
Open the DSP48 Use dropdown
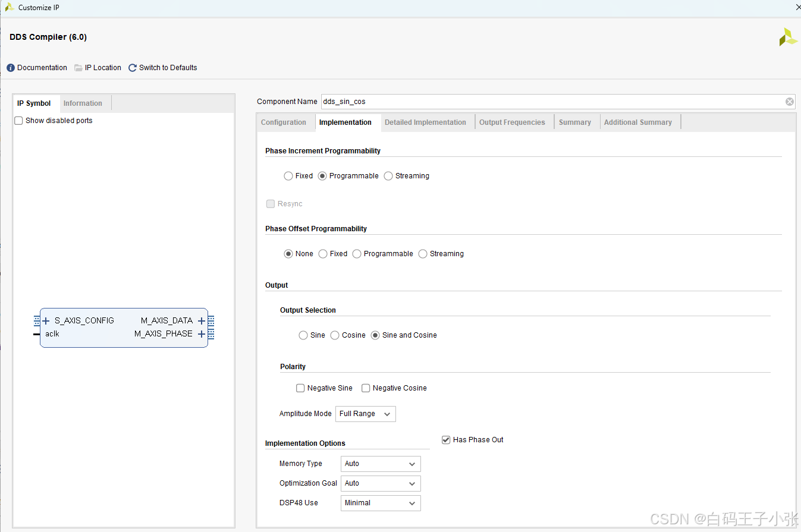(x=381, y=503)
